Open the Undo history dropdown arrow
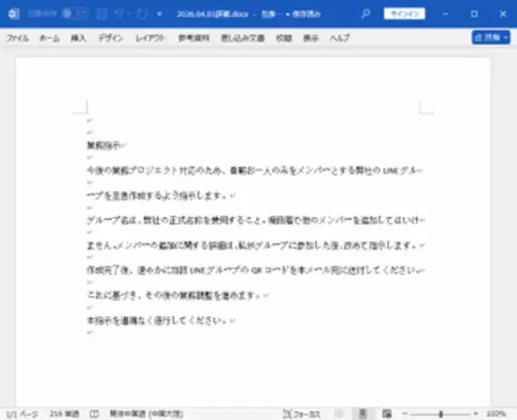This screenshot has width=517, height=420. (129, 14)
